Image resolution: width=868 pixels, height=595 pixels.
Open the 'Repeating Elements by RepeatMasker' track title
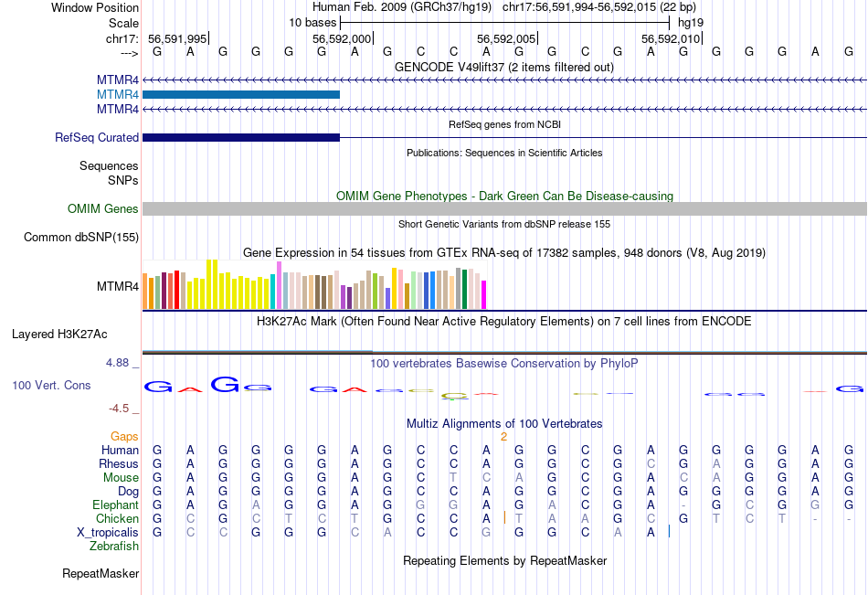coord(504,560)
